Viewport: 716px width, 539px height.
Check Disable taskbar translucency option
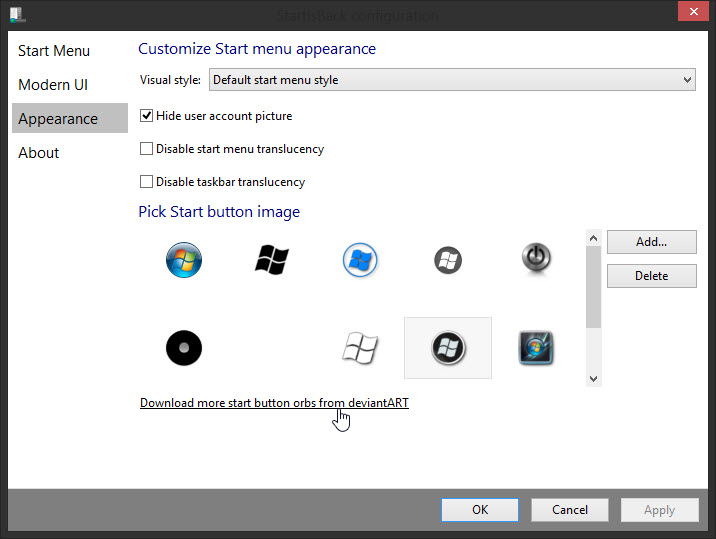point(146,181)
